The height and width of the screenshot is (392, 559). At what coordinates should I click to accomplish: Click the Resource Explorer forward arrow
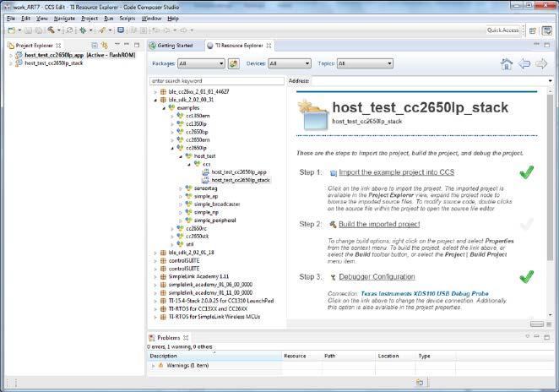tap(541, 64)
